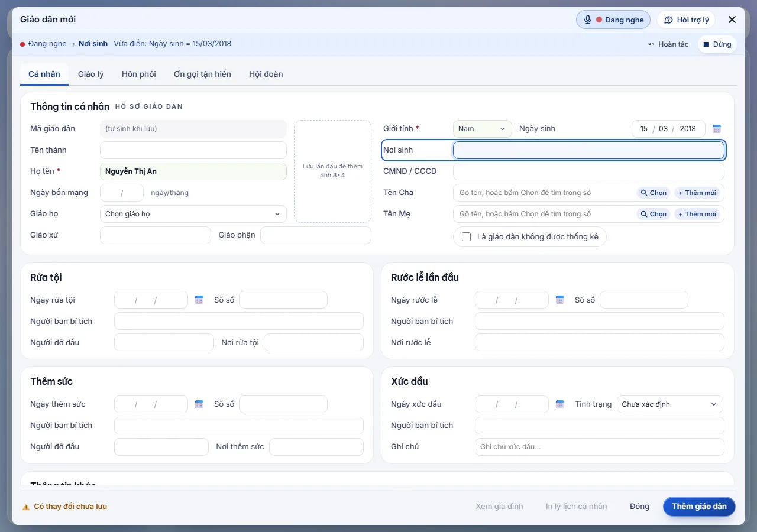Open the Tình trạng Chưa xác định dropdown
The height and width of the screenshot is (532, 757).
point(670,404)
